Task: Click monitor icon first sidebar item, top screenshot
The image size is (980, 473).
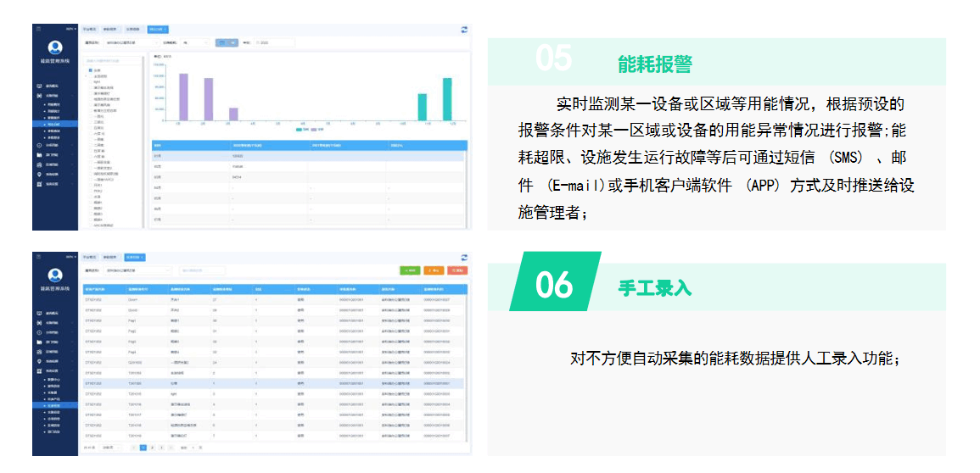Action: click(39, 86)
